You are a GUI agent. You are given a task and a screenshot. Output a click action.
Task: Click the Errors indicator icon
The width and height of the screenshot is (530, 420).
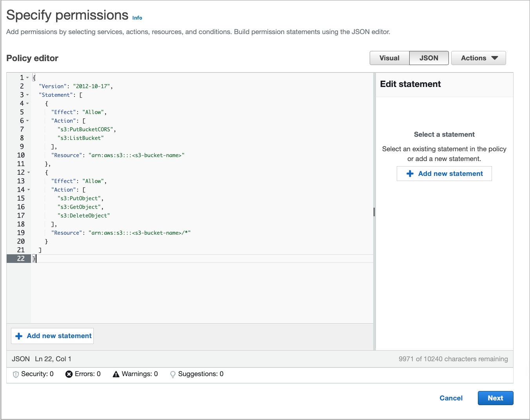69,374
